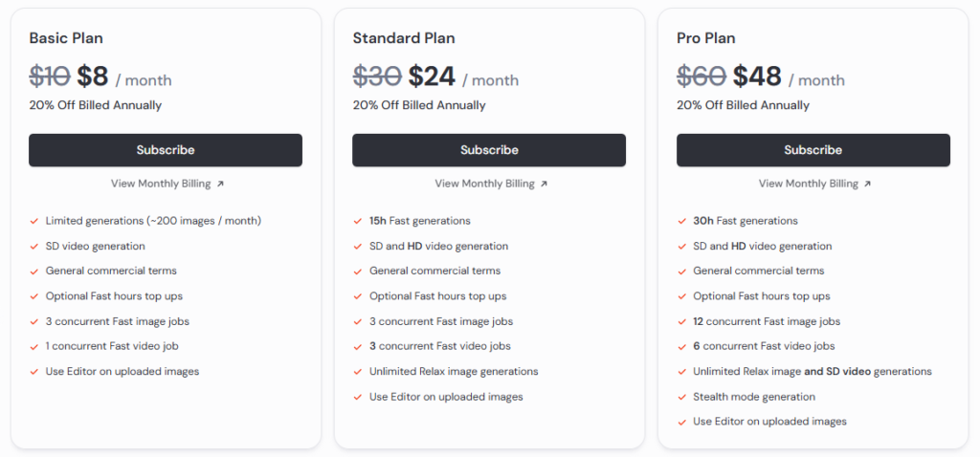Open View Monthly Billing for Basic Plan

pyautogui.click(x=160, y=184)
